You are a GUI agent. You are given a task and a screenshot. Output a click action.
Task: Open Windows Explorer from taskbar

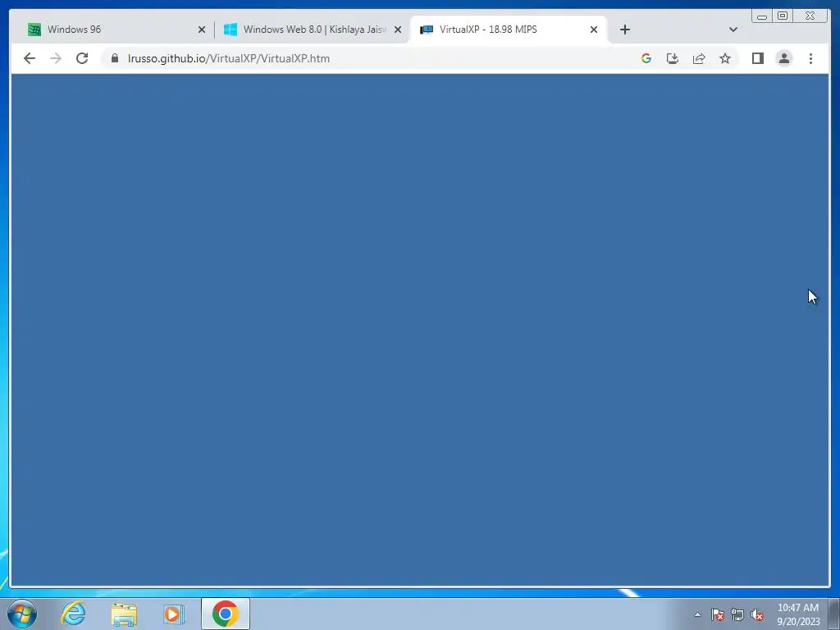pyautogui.click(x=124, y=614)
